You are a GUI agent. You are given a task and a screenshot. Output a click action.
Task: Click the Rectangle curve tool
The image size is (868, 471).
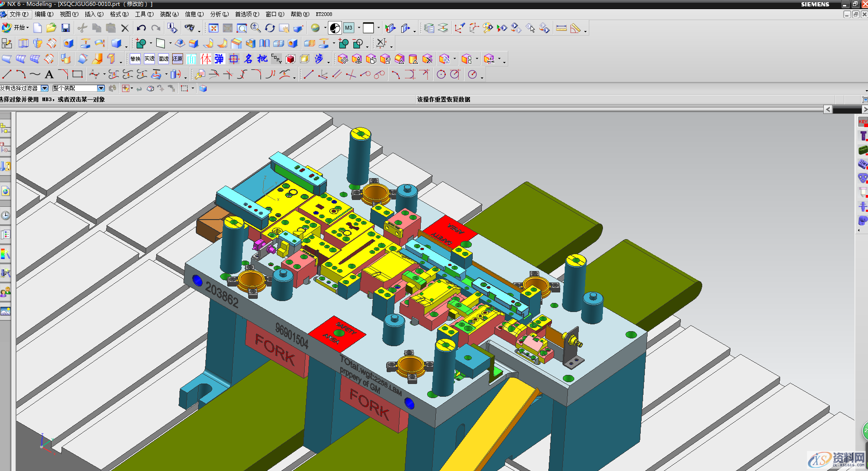tap(77, 74)
